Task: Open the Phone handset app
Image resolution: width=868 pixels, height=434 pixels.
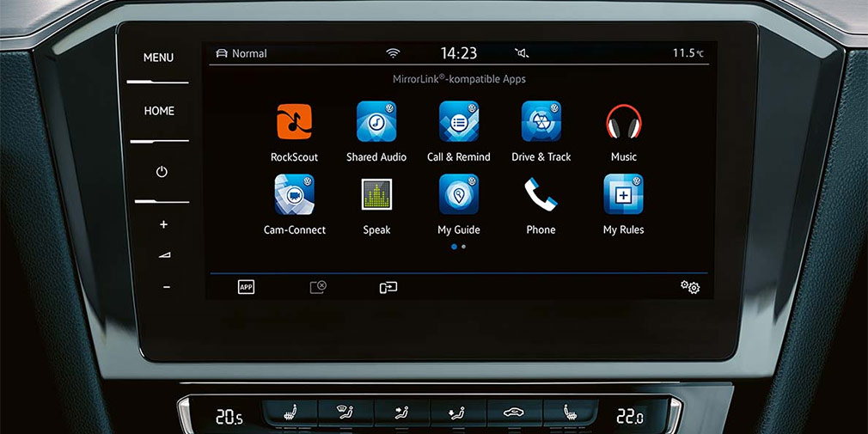Action: coord(541,194)
